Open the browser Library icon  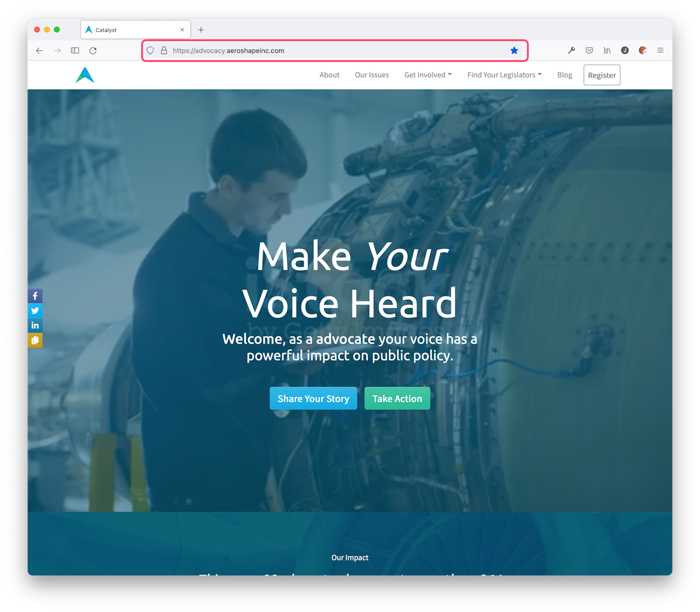607,50
